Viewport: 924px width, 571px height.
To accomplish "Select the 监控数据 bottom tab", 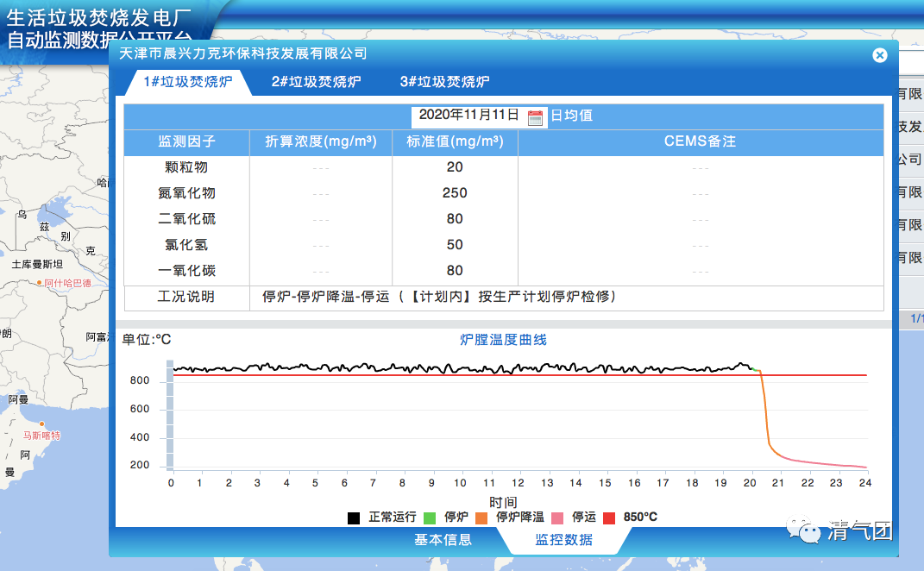I will 563,540.
